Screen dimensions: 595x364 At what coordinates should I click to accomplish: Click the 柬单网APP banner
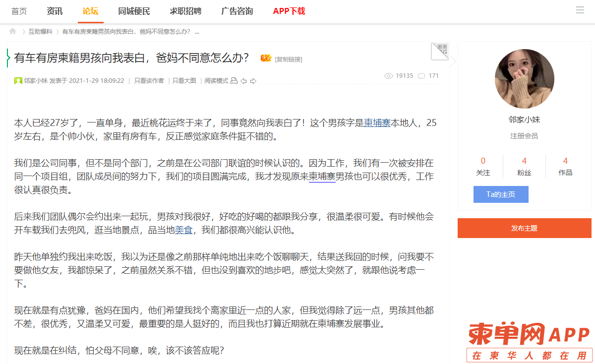pyautogui.click(x=529, y=342)
